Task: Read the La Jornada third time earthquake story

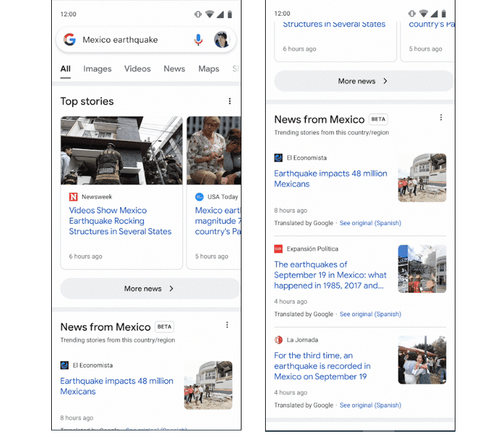Action: 322,366
